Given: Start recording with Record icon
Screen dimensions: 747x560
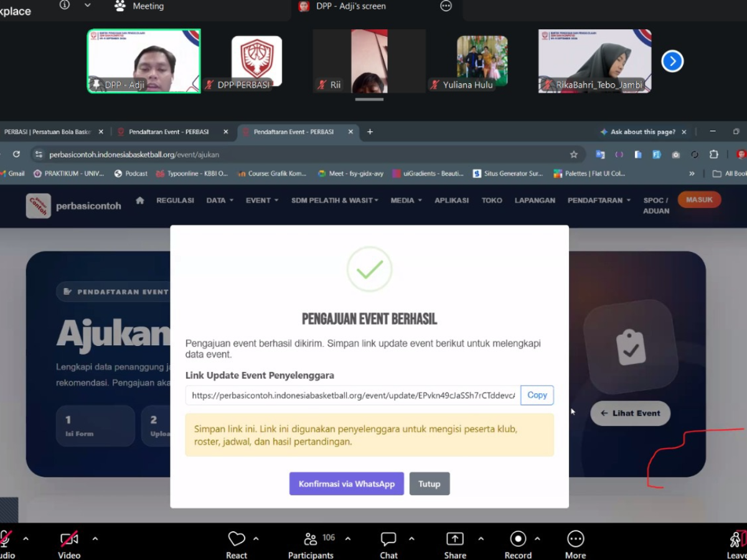Looking at the screenshot, I should click(518, 539).
